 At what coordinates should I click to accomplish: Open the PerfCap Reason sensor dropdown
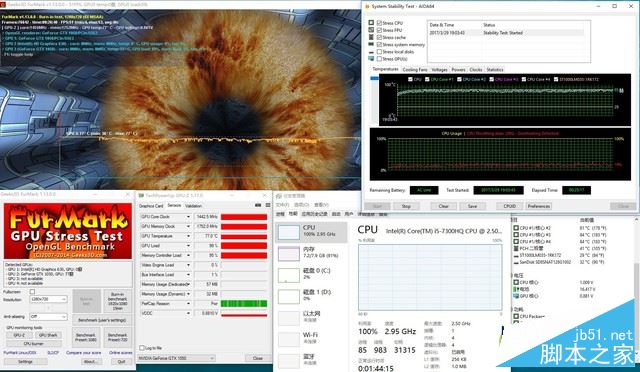click(x=188, y=304)
